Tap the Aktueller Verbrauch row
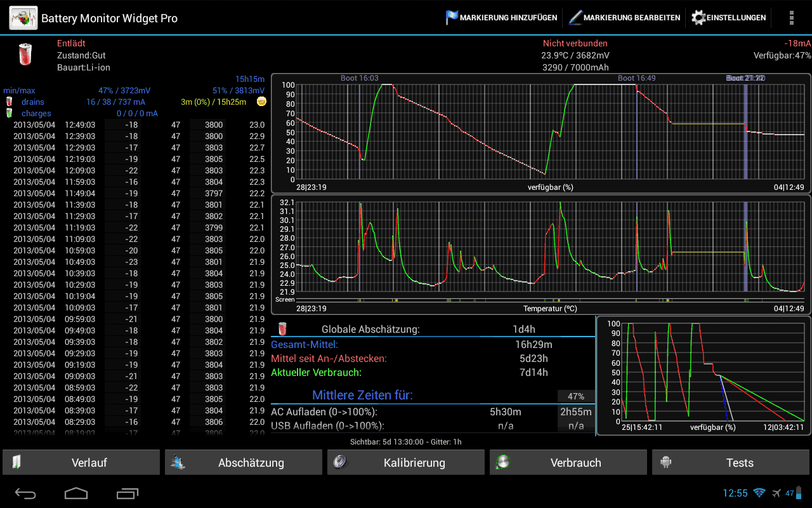Screen dimensions: 812x508 433,372
